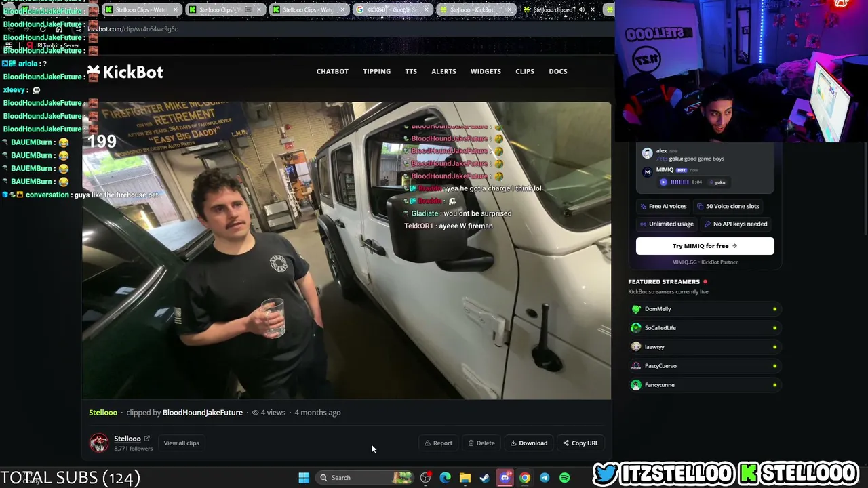Select the goku voice chip
The image size is (868, 488).
pyautogui.click(x=717, y=182)
